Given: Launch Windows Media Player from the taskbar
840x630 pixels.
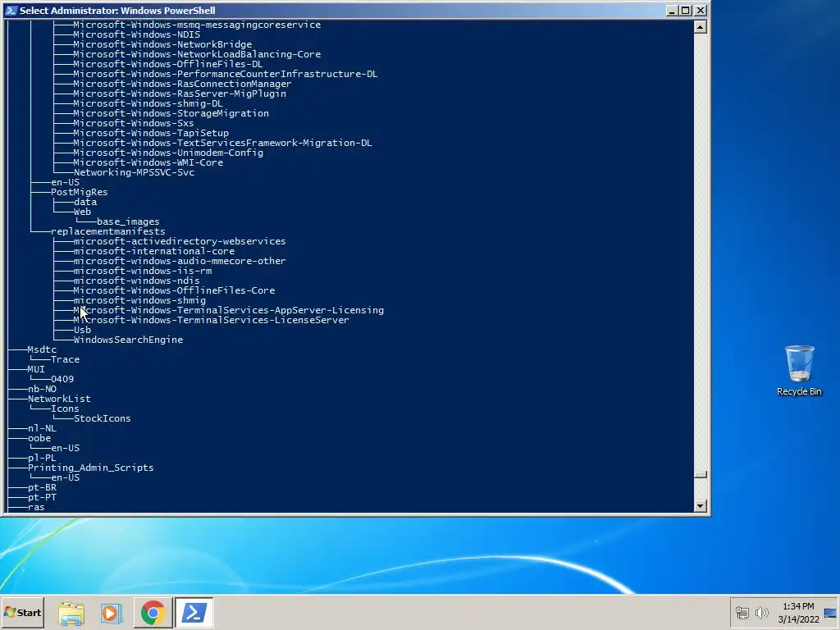Looking at the screenshot, I should coord(112,613).
